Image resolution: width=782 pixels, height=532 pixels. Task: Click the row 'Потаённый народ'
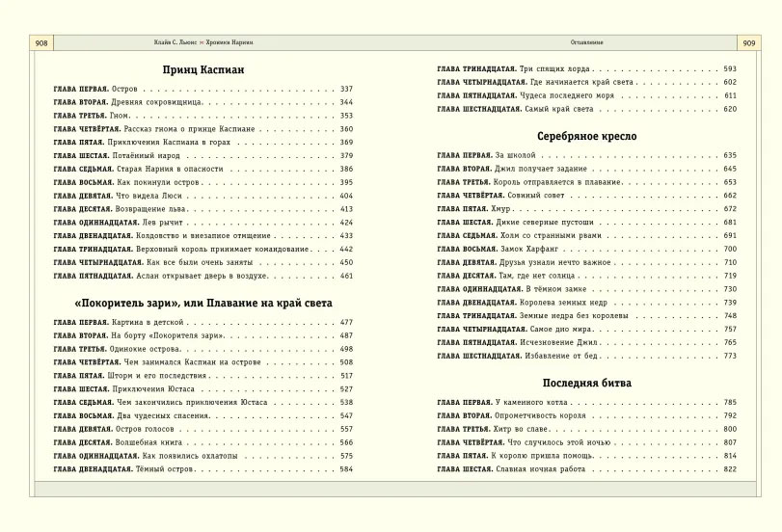coord(203,155)
